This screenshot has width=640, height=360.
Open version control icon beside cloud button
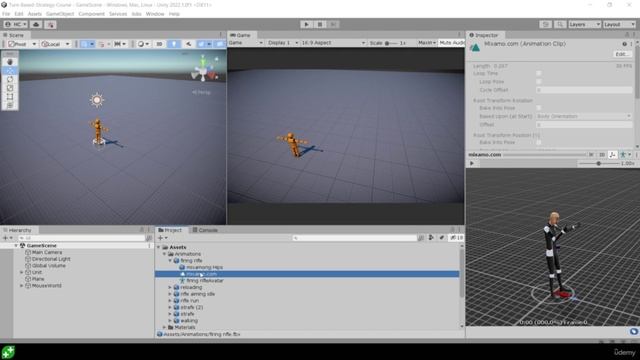(x=50, y=24)
